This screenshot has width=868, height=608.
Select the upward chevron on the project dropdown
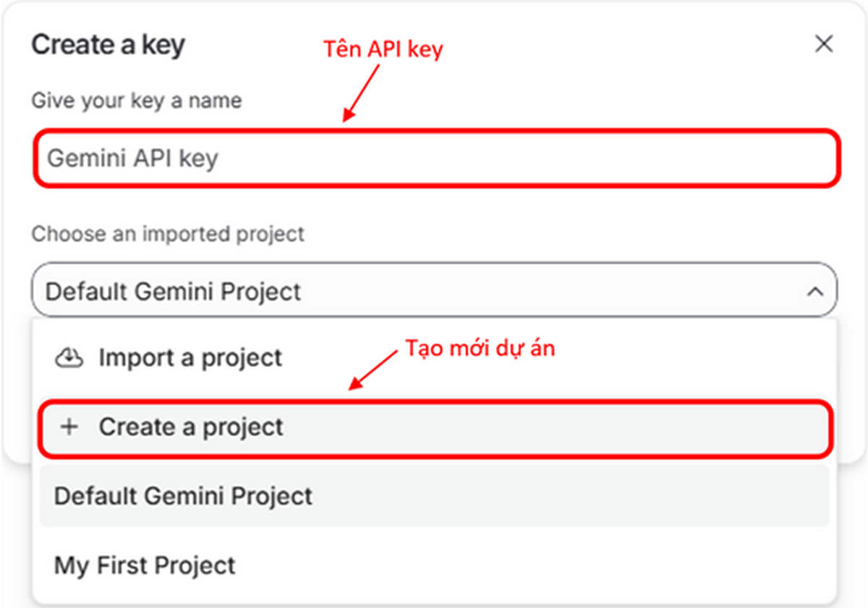pyautogui.click(x=816, y=291)
